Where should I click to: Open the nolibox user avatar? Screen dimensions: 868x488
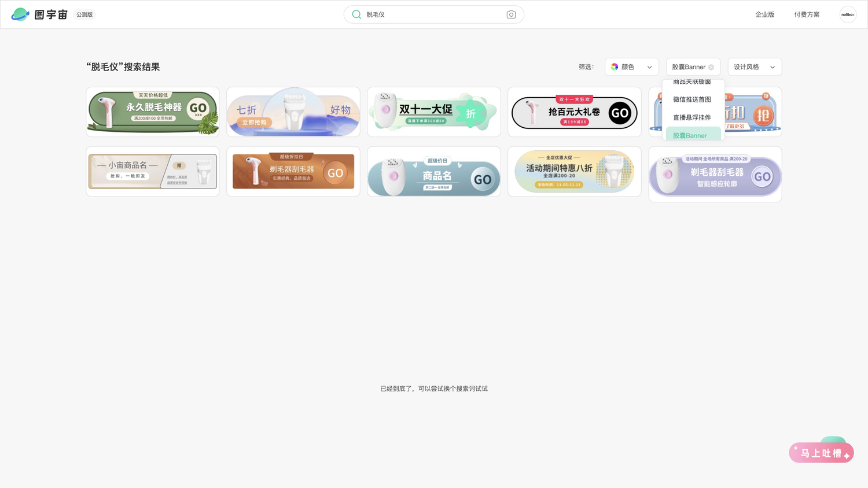(x=848, y=14)
